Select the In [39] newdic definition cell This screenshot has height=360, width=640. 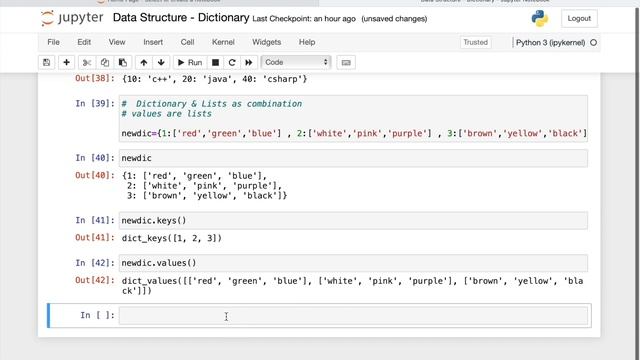(x=353, y=118)
